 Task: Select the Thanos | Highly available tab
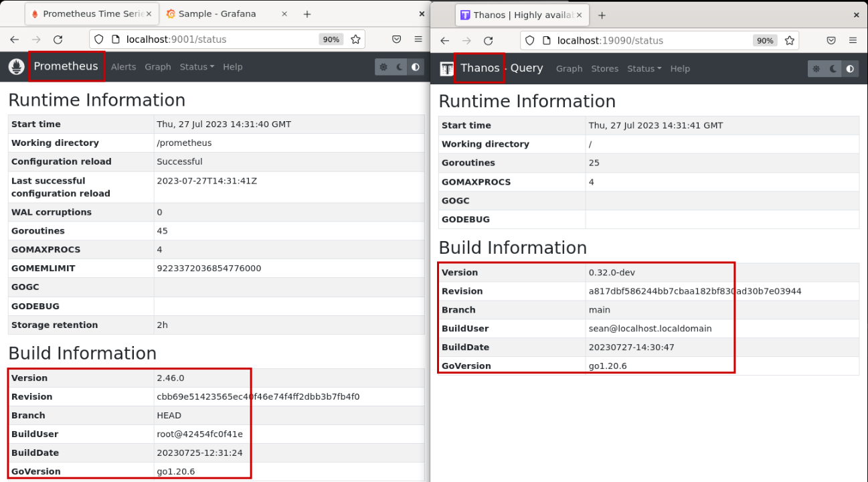(x=523, y=15)
